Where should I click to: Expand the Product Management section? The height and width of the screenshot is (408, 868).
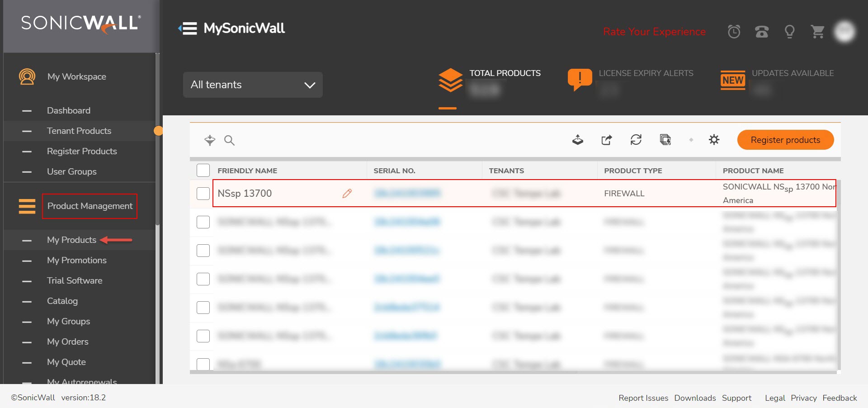click(90, 206)
